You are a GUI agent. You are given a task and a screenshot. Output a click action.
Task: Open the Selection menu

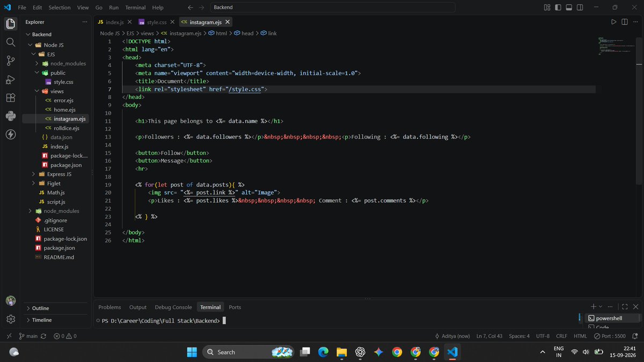(60, 8)
